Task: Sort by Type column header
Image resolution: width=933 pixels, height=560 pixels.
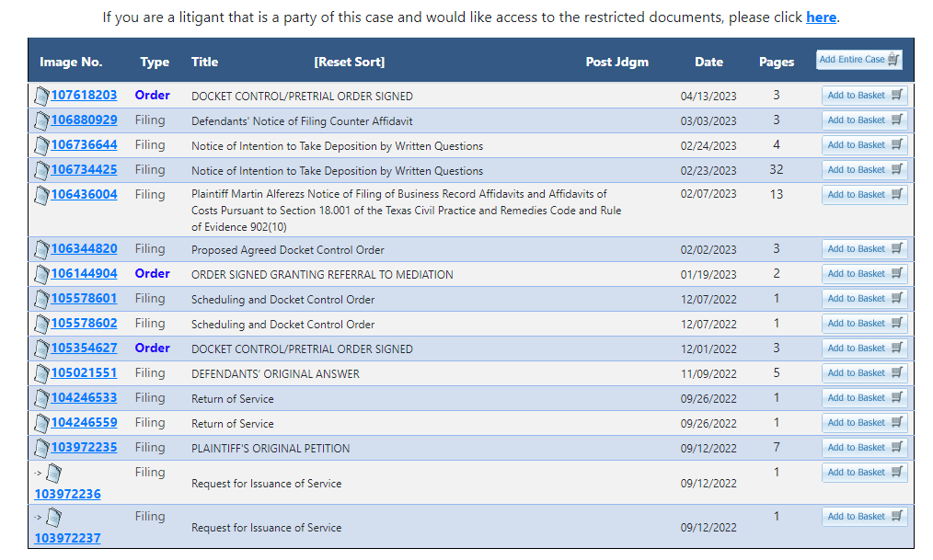Action: point(155,62)
